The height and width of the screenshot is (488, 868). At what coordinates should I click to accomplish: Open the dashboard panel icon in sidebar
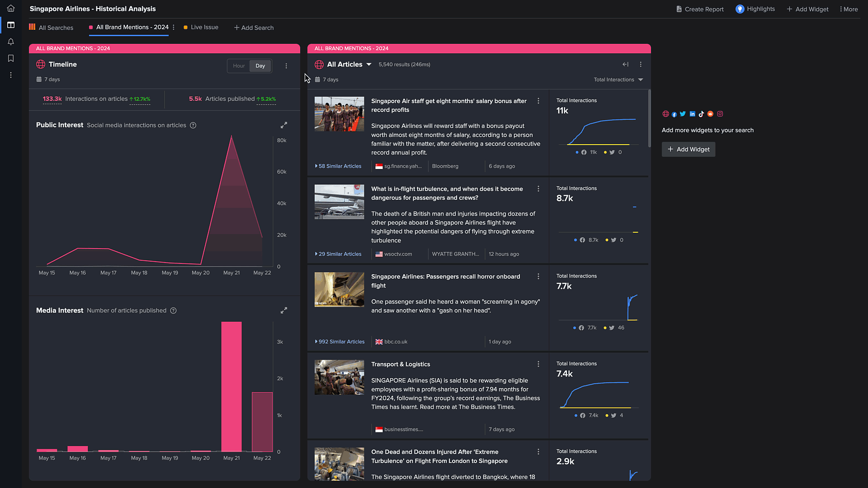(x=11, y=25)
